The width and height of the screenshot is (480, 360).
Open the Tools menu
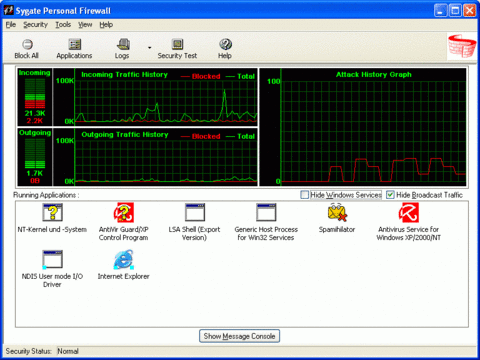63,25
